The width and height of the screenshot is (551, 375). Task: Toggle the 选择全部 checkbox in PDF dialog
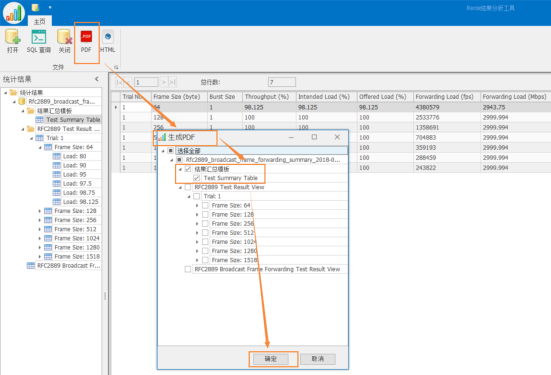[x=170, y=151]
